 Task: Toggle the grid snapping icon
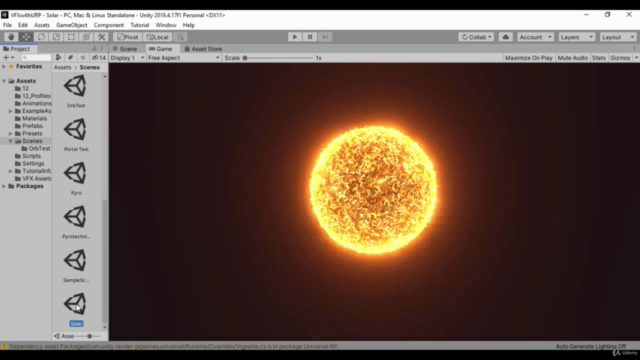click(x=181, y=37)
